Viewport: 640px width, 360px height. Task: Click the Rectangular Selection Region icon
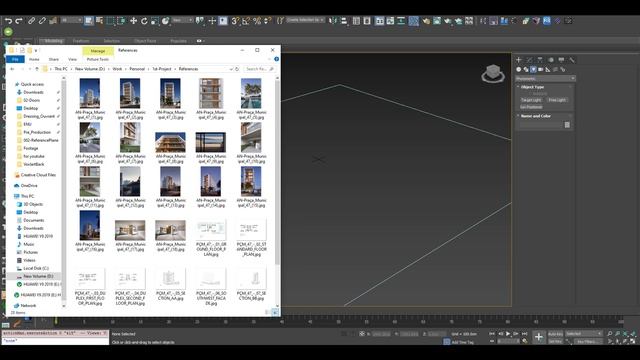tap(110, 20)
